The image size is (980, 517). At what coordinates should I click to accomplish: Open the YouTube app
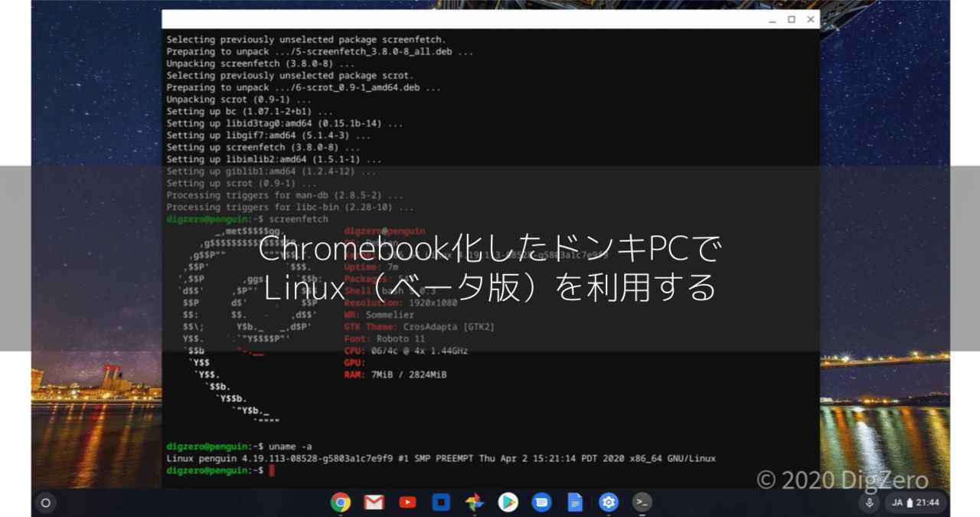coord(407,502)
